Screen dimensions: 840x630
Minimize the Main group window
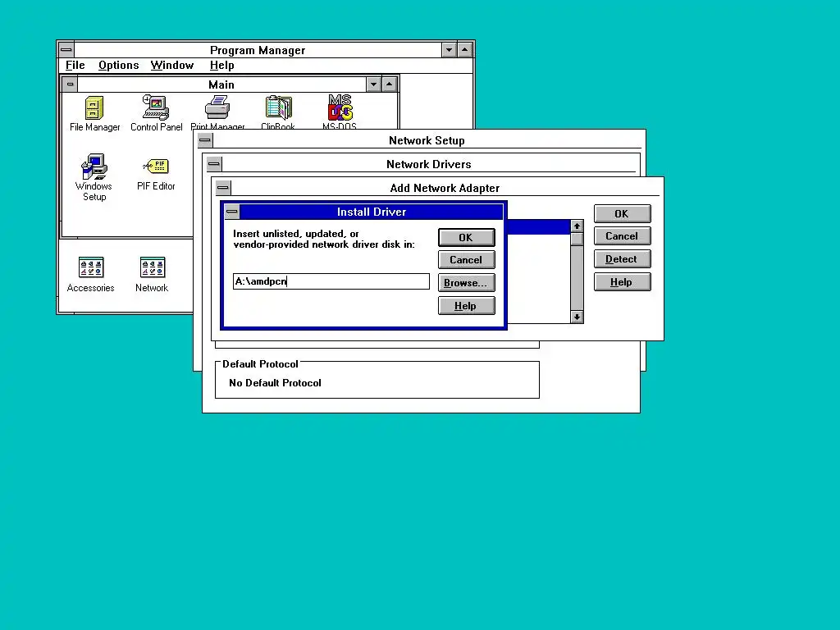point(373,84)
